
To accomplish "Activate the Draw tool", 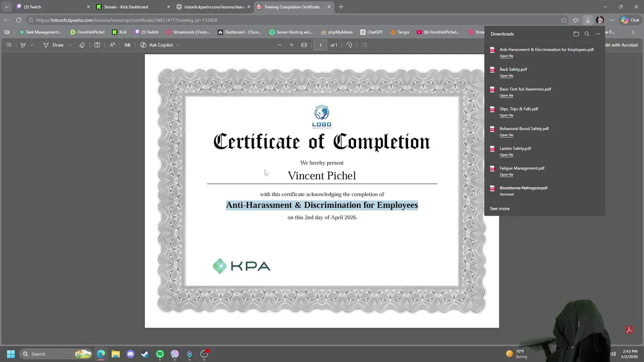I will 53,45.
